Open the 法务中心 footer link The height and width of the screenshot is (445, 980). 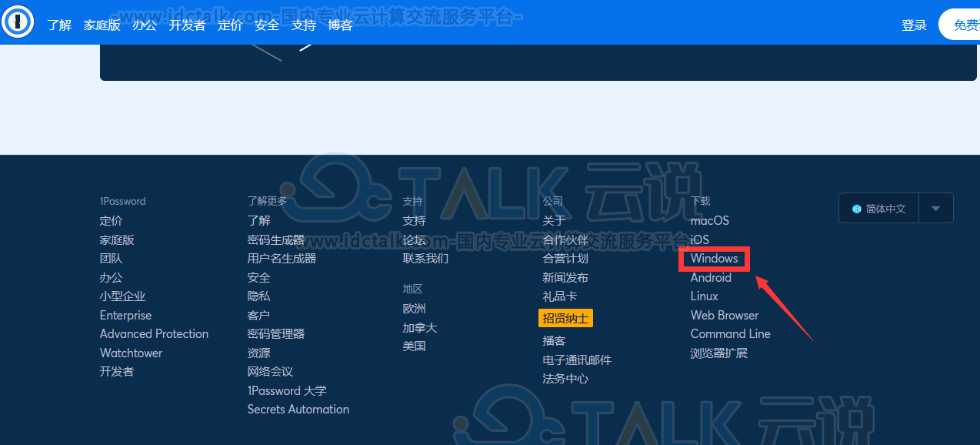click(565, 379)
